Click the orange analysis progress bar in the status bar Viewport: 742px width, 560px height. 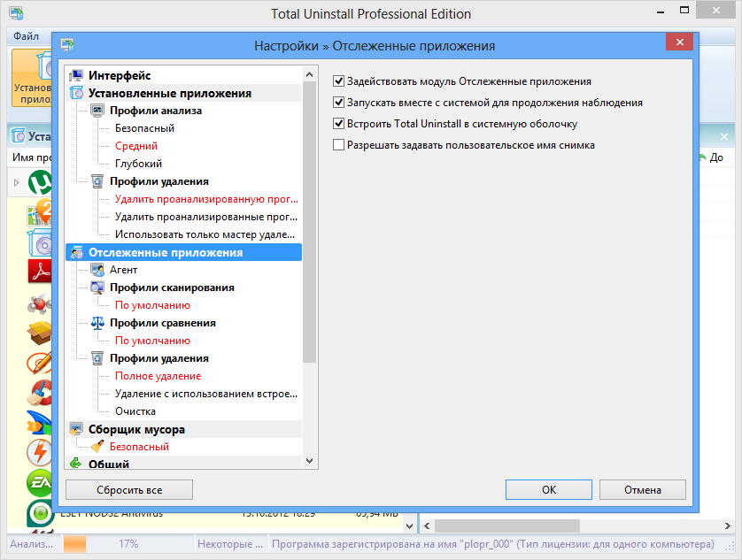(x=74, y=544)
